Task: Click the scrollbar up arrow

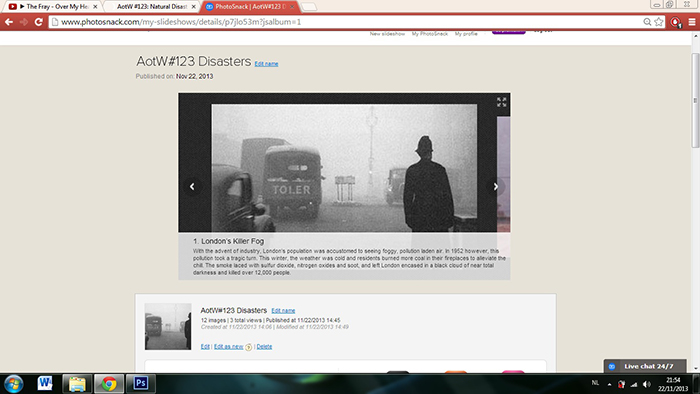Action: coord(696,37)
